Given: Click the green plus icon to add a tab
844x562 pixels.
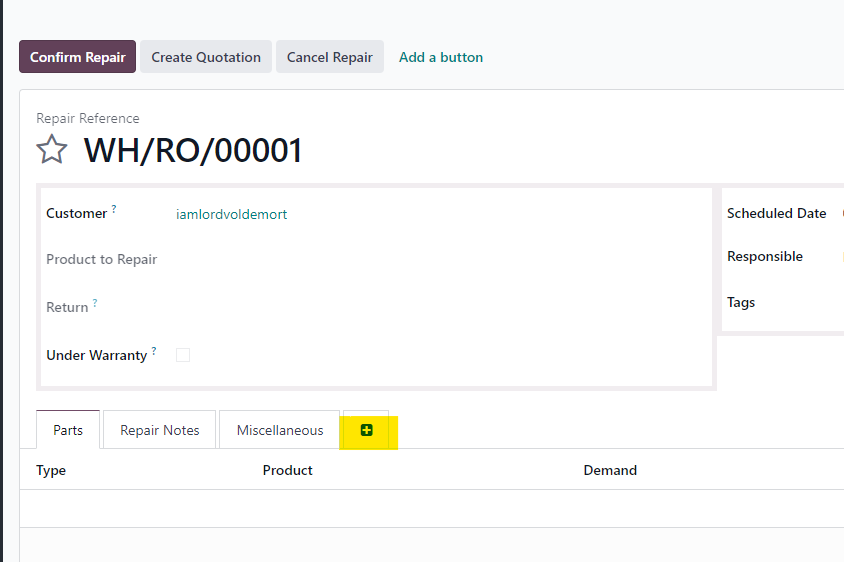Looking at the screenshot, I should (x=367, y=430).
